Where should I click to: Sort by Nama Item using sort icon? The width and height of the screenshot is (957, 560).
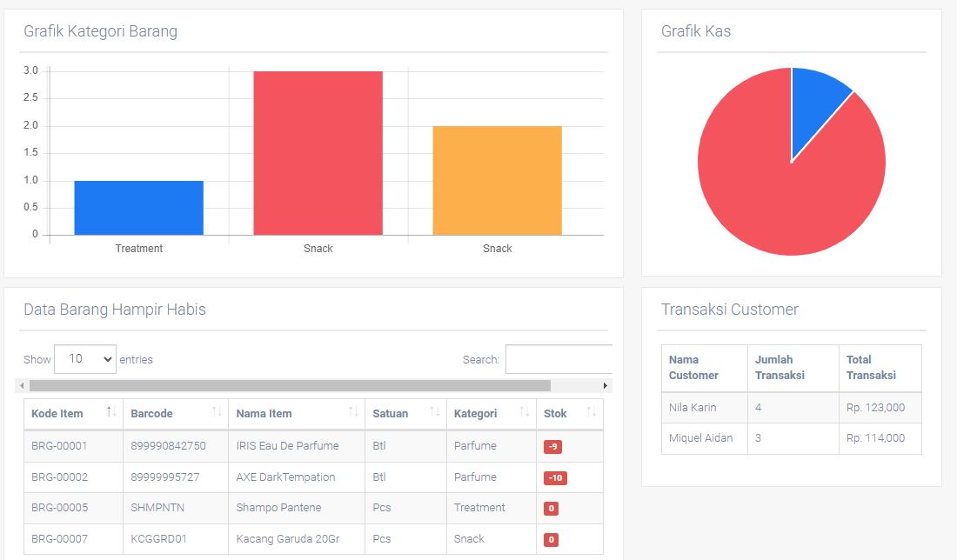click(x=353, y=412)
